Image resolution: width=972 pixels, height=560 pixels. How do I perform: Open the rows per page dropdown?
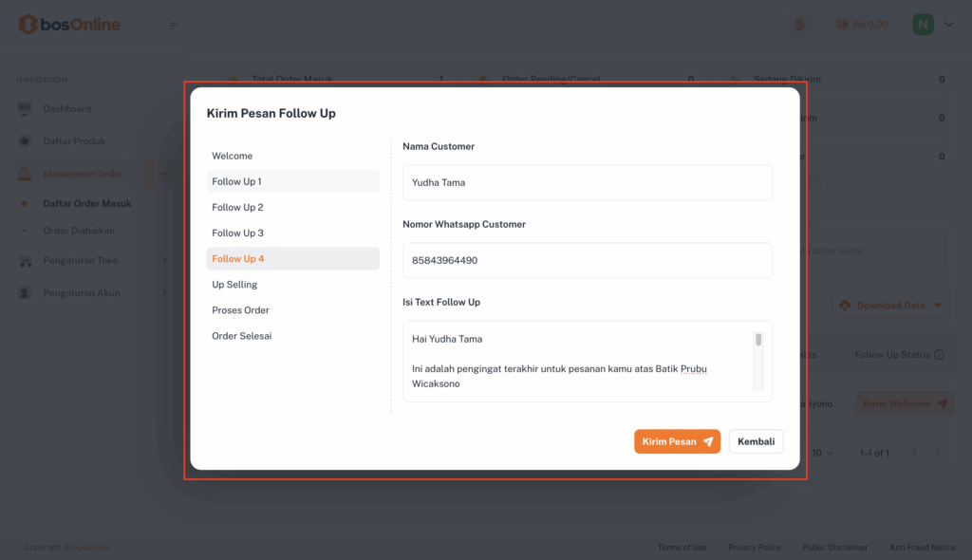(x=822, y=454)
